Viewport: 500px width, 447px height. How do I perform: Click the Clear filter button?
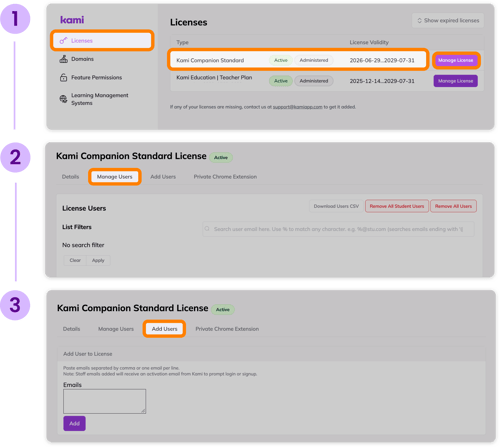[75, 260]
